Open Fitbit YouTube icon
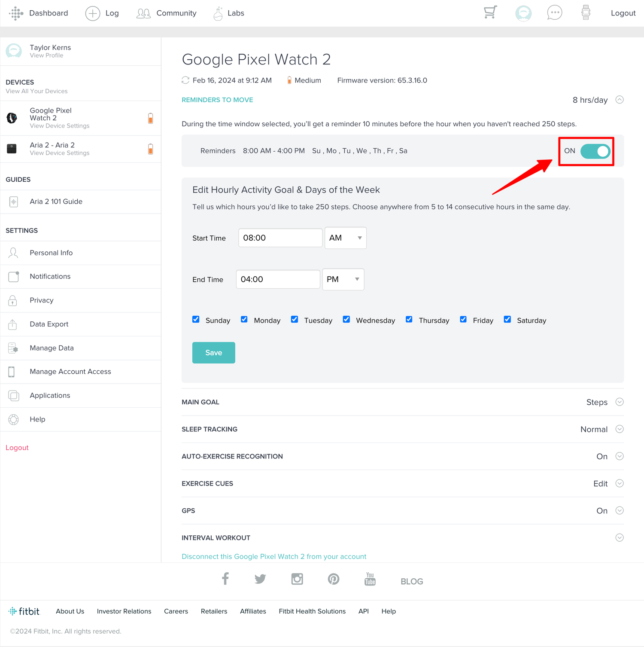The width and height of the screenshot is (644, 647). pyautogui.click(x=370, y=579)
